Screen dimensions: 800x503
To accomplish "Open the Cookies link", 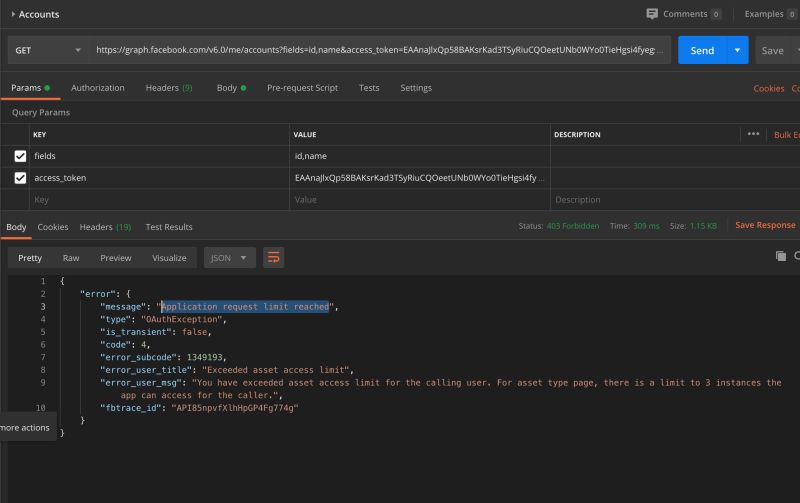I will (768, 88).
